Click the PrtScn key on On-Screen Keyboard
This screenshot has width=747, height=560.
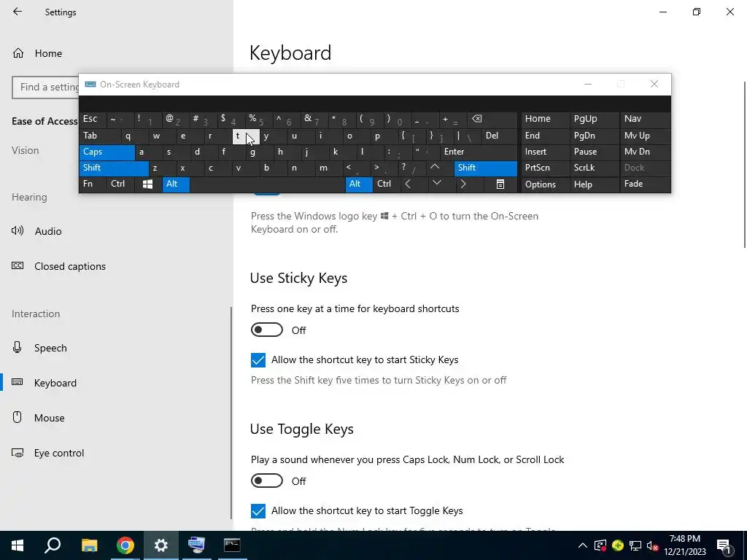[545, 168]
